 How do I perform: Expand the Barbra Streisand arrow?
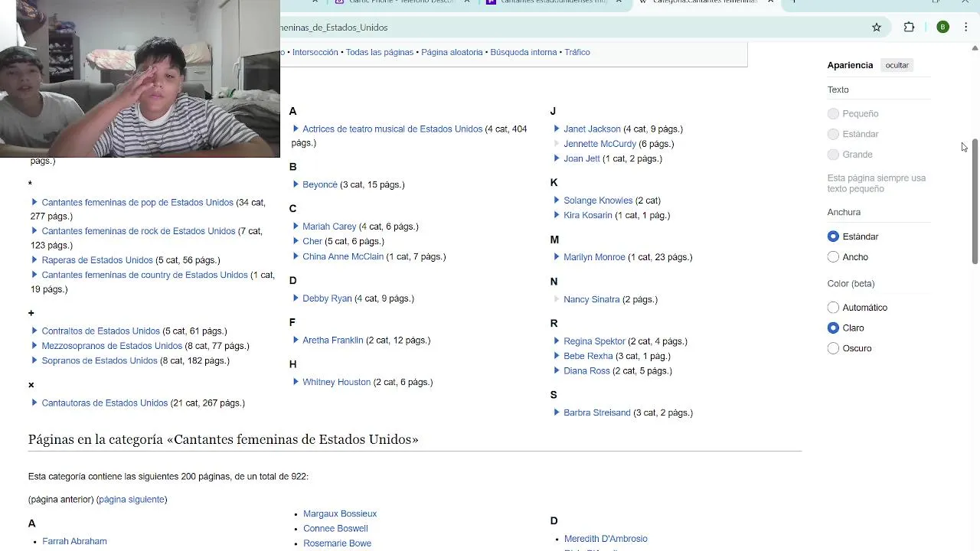tap(557, 412)
